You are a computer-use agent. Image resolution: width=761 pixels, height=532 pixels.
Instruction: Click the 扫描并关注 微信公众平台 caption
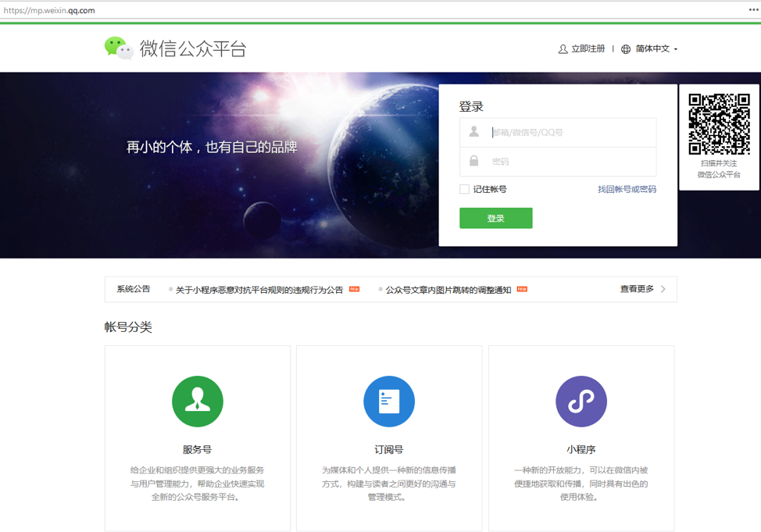point(720,169)
